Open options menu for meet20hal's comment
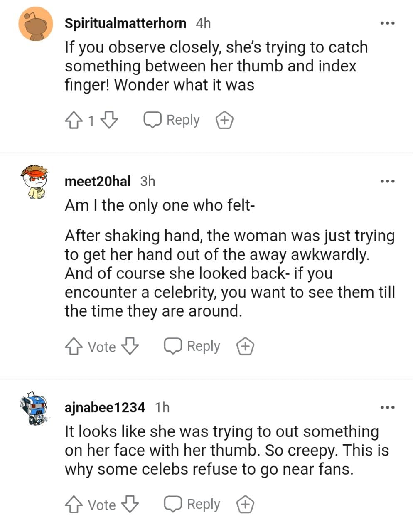Screen dimensions: 413x532 pos(387,181)
